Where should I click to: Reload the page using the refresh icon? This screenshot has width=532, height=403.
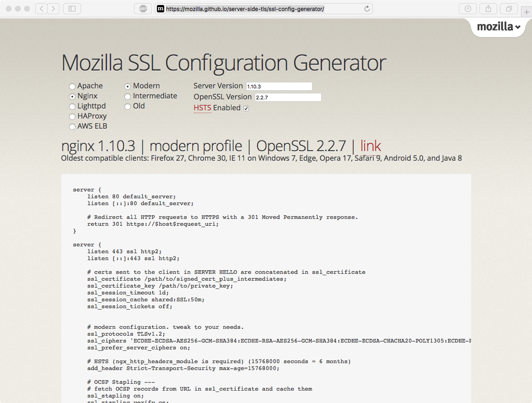click(x=367, y=8)
